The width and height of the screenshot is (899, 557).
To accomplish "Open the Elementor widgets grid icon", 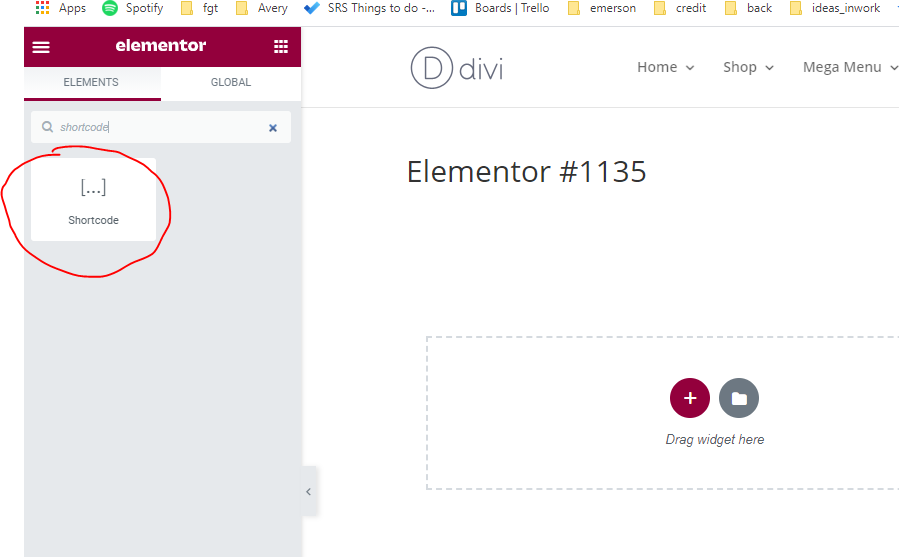I will click(x=281, y=46).
